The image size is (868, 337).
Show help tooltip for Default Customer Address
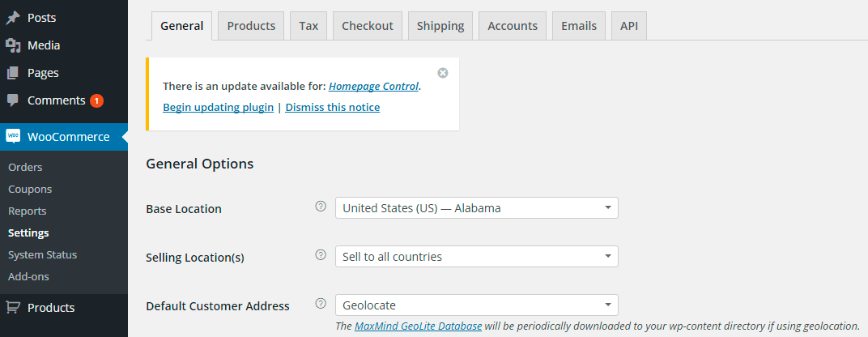point(321,303)
